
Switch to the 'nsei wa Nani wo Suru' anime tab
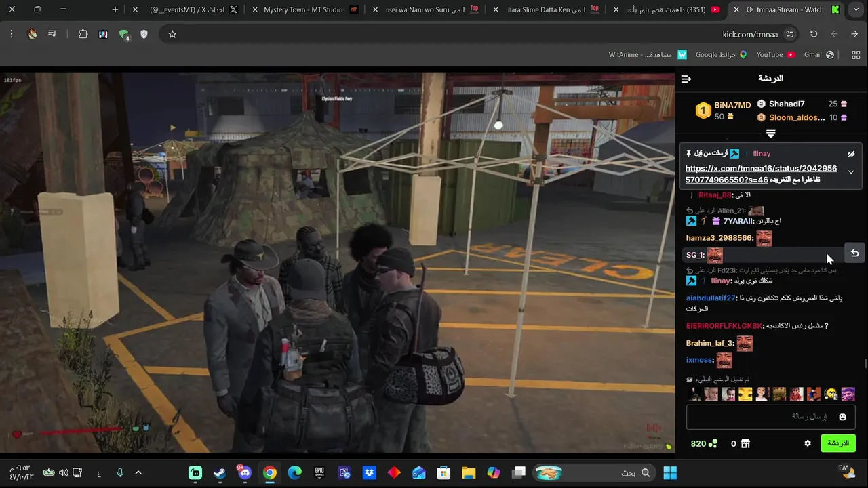click(425, 9)
